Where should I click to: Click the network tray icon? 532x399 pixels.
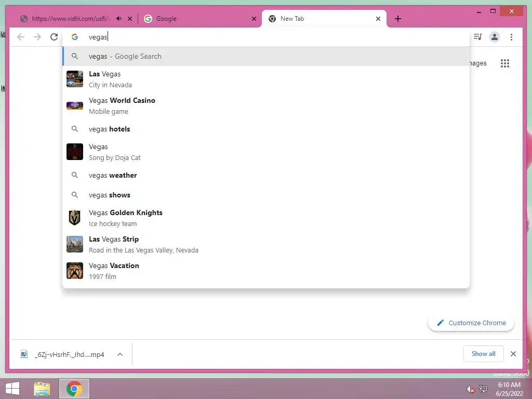[483, 389]
